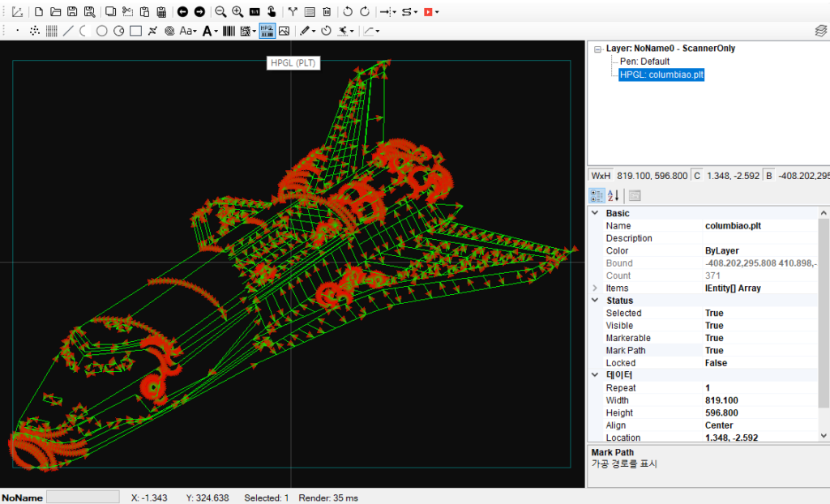The width and height of the screenshot is (830, 504).
Task: Open the red play button dropdown arrow
Action: [x=437, y=12]
